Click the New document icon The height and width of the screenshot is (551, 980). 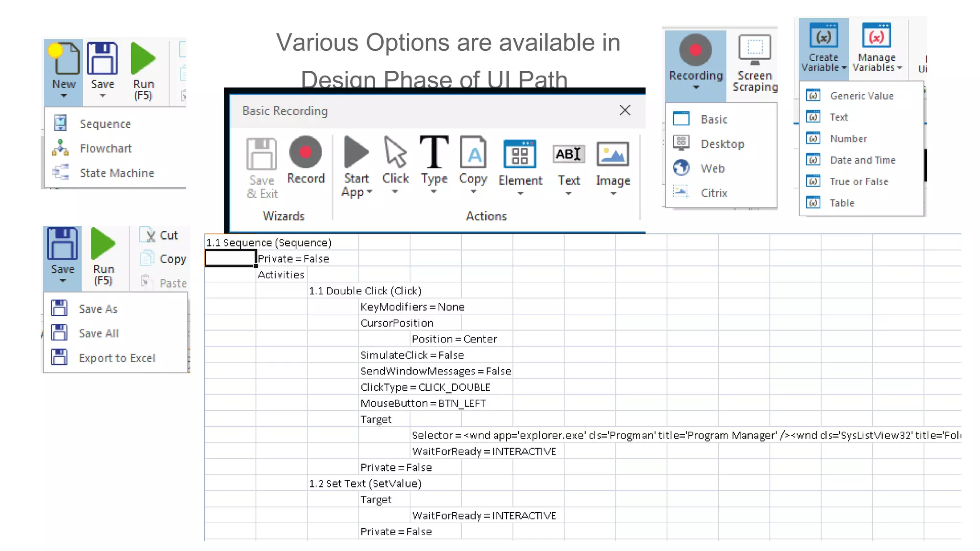pos(64,58)
